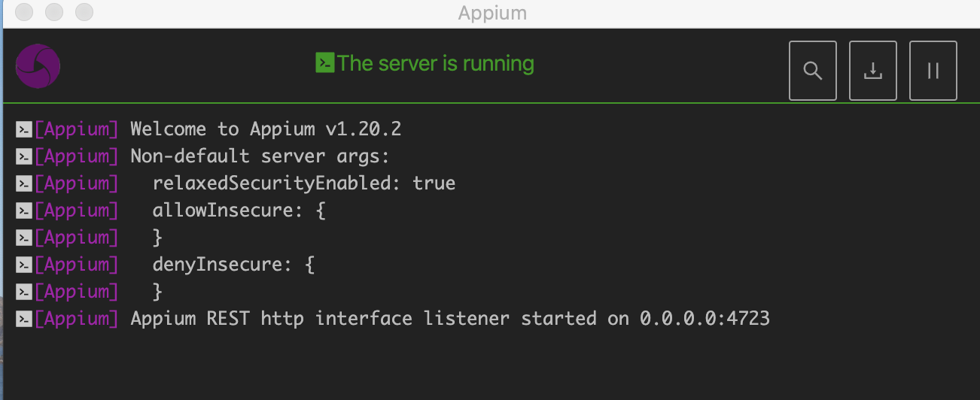Image resolution: width=980 pixels, height=400 pixels.
Task: Click terminal icon on the Welcome log line
Action: coord(23,129)
